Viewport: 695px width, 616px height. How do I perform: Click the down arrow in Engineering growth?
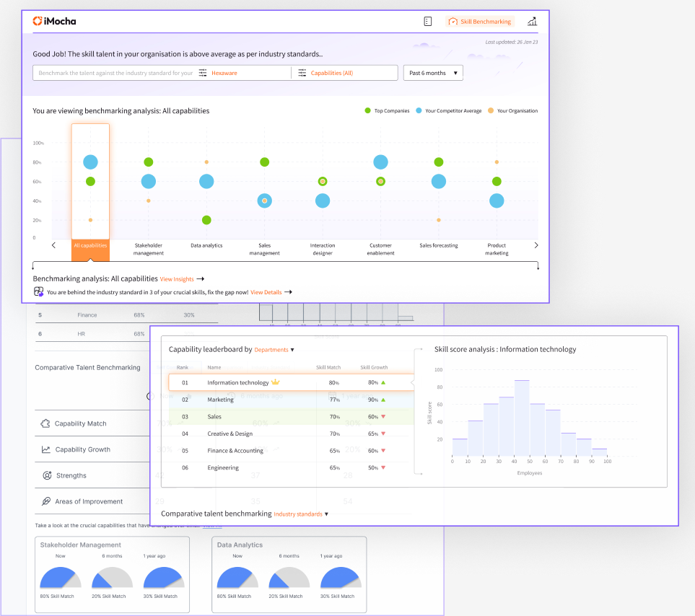pyautogui.click(x=383, y=467)
